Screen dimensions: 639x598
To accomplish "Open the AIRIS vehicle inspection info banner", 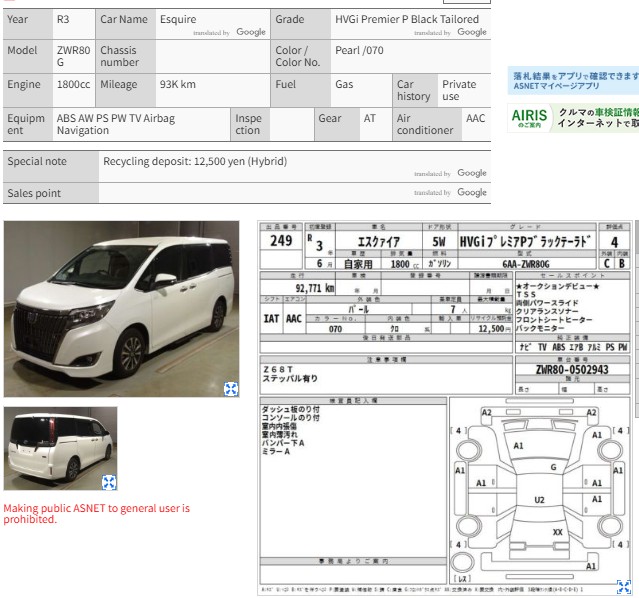I will (x=573, y=118).
